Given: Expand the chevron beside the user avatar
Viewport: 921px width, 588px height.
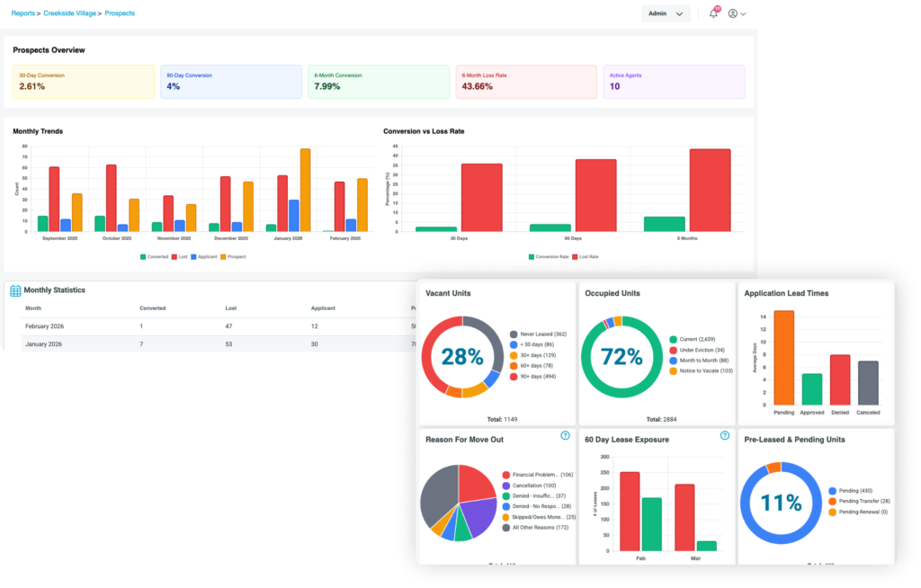Looking at the screenshot, I should click(x=744, y=14).
